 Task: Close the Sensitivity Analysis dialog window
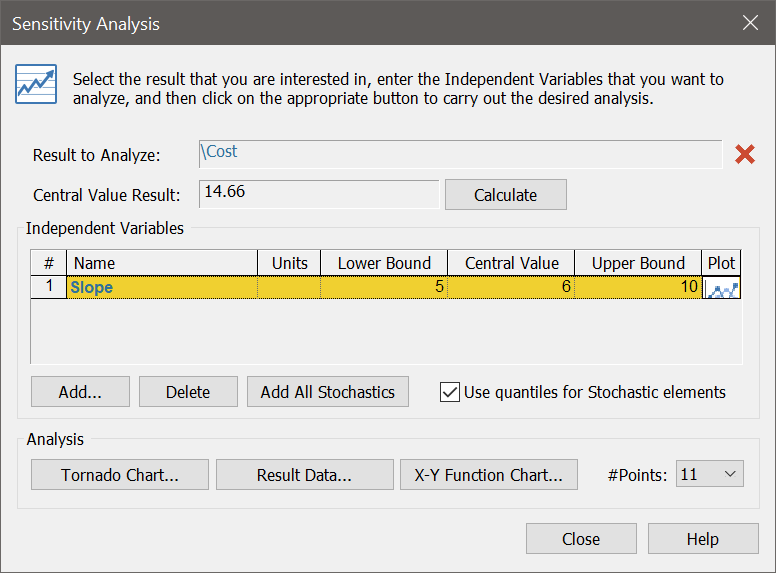click(x=750, y=22)
